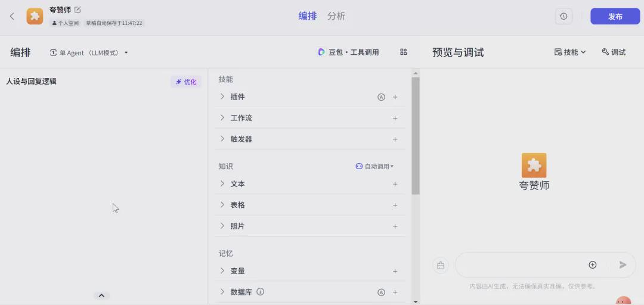Add text knowledge with 文本 plus icon
This screenshot has height=305, width=644.
[x=395, y=184]
